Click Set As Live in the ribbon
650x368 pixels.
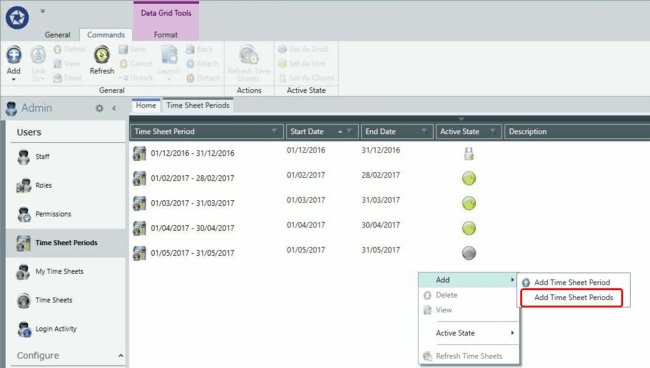point(301,64)
